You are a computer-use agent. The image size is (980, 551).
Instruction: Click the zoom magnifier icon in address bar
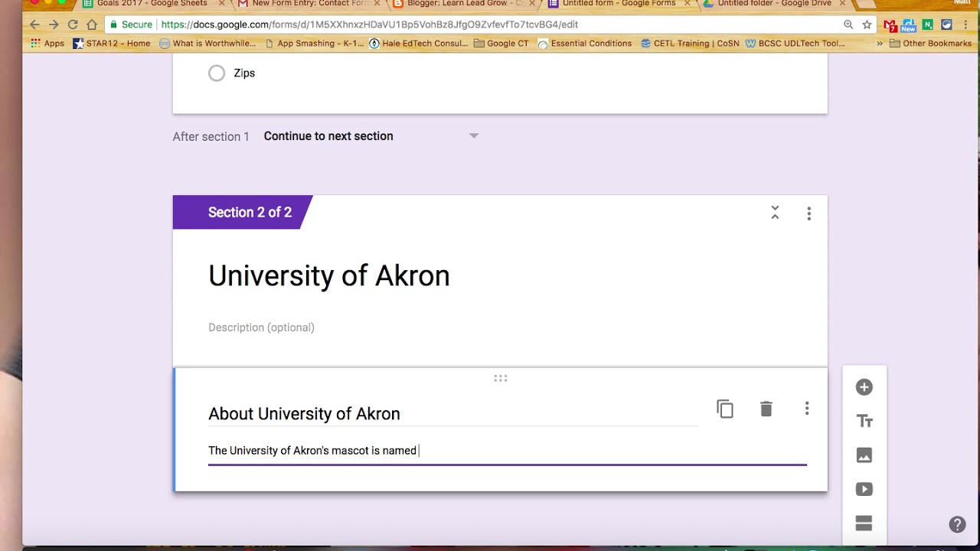(848, 24)
